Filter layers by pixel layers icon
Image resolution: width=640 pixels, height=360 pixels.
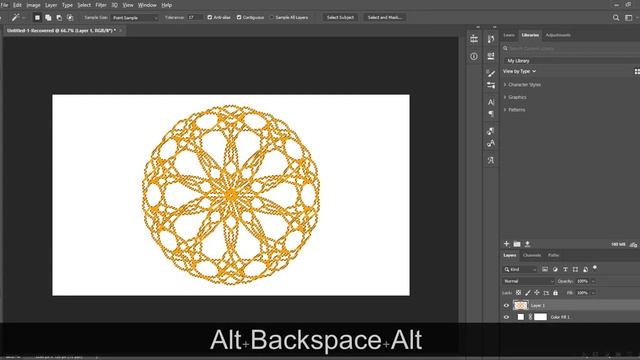click(545, 269)
